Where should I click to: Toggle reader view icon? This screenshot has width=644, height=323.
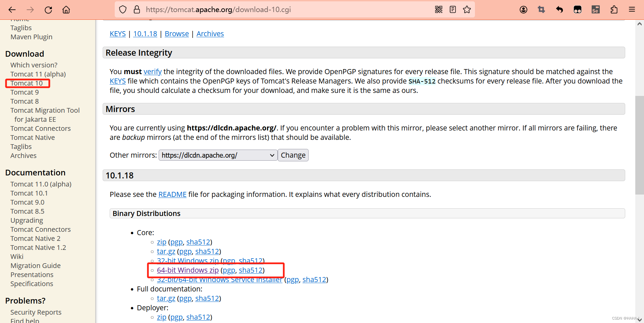tap(453, 9)
